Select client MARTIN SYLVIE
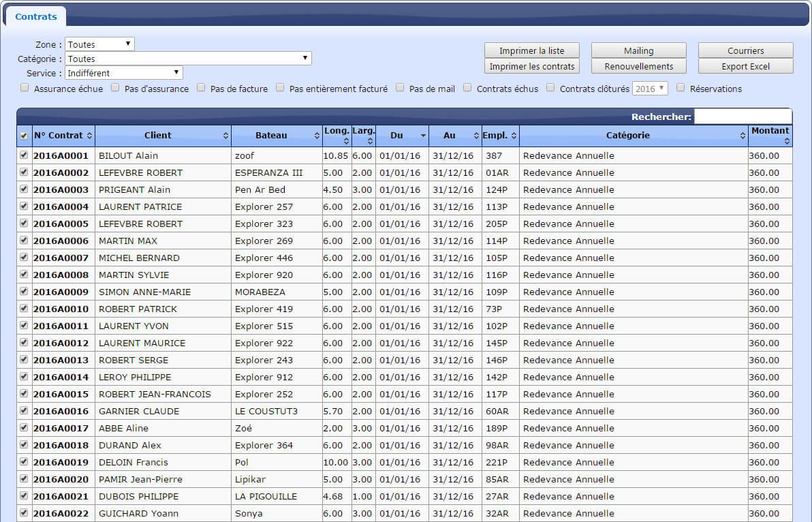The image size is (812, 522). click(134, 275)
